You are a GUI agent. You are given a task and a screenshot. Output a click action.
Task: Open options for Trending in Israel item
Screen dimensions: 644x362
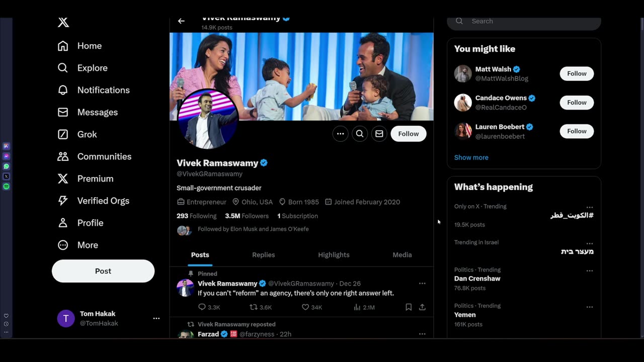pyautogui.click(x=589, y=243)
